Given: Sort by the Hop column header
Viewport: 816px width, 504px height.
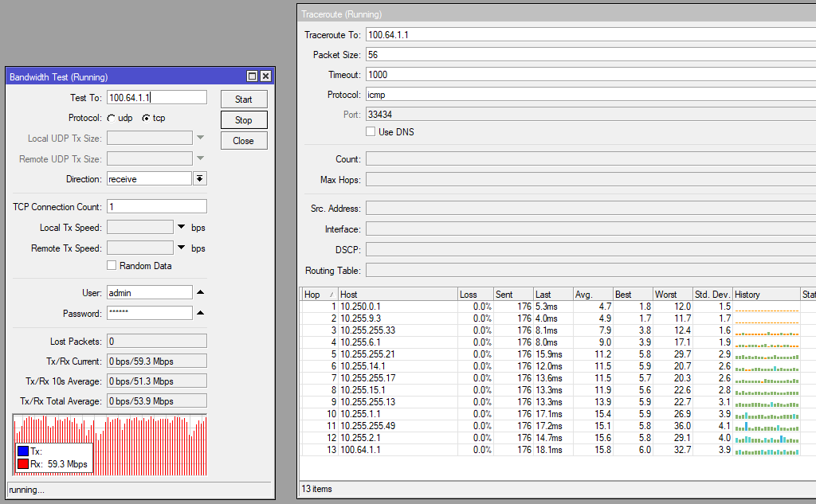Looking at the screenshot, I should pyautogui.click(x=320, y=295).
